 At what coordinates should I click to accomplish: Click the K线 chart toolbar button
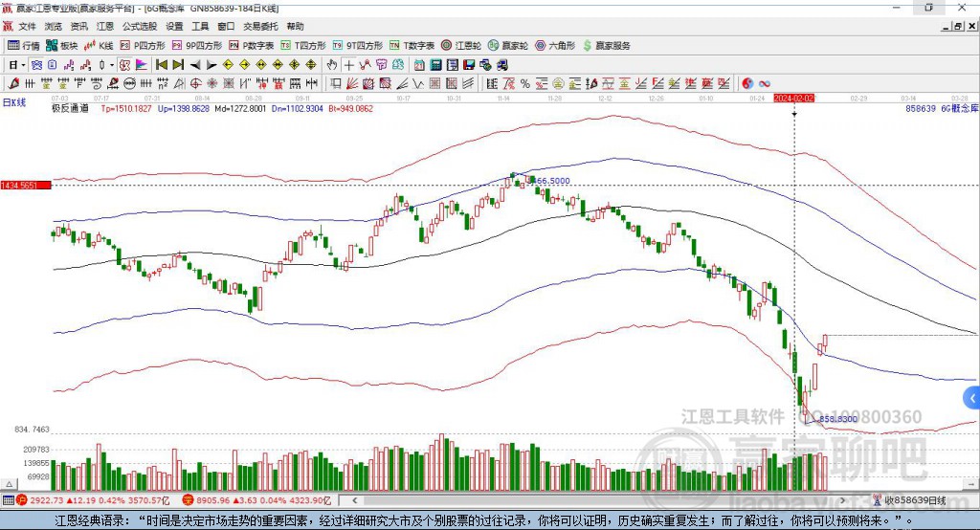(100, 45)
